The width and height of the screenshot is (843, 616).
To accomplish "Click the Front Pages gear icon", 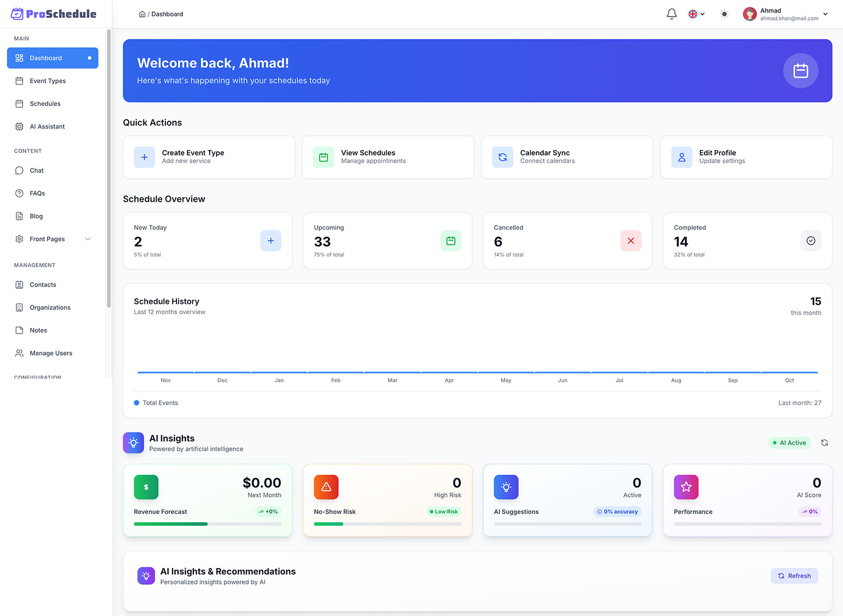I will 19,239.
